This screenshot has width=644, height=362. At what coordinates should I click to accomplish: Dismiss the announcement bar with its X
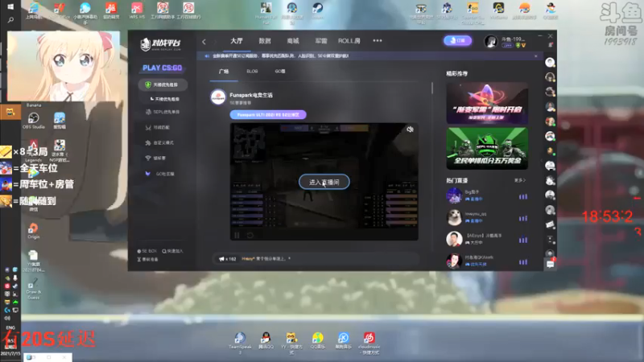pos(535,56)
